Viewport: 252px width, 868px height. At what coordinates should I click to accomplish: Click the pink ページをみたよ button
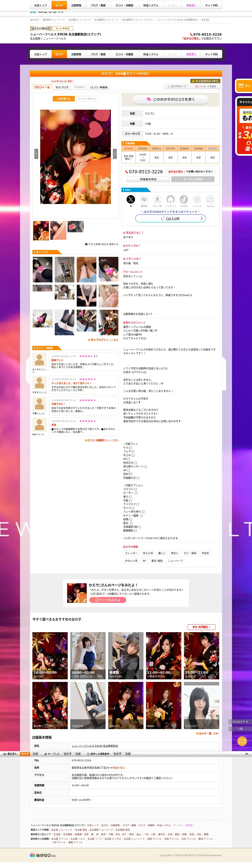pos(108,600)
